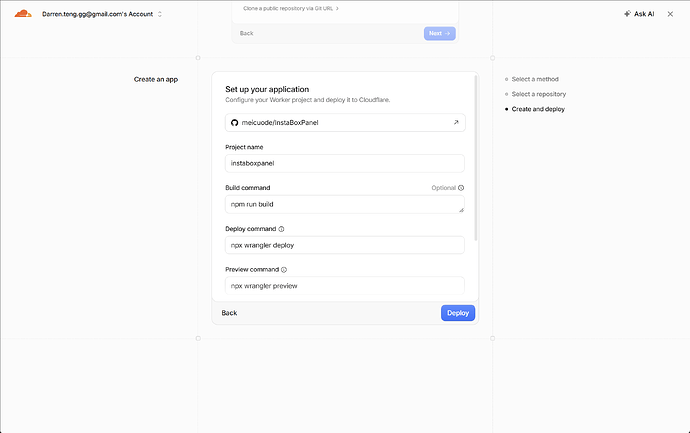The image size is (690, 433).
Task: Focus the Preview command input field
Action: [345, 286]
